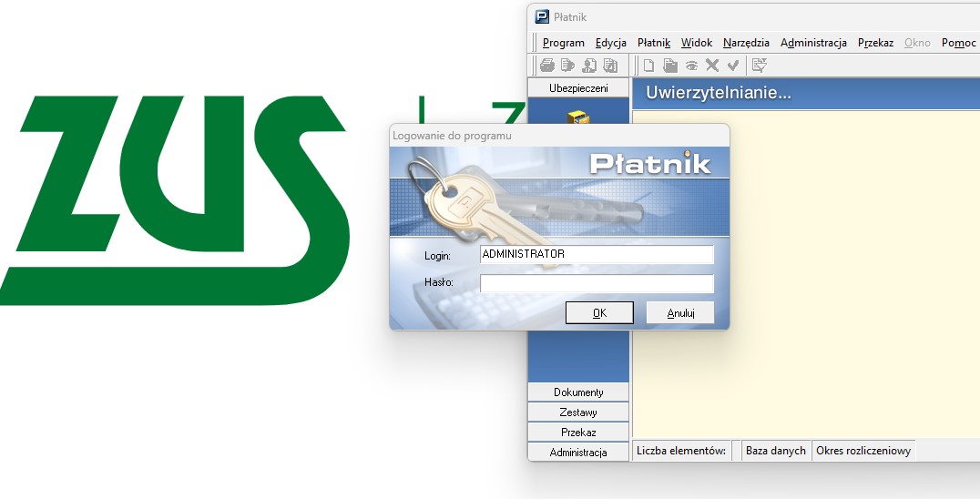Open the Przekaz menu in menu bar
This screenshot has width=980, height=499.
click(x=875, y=43)
